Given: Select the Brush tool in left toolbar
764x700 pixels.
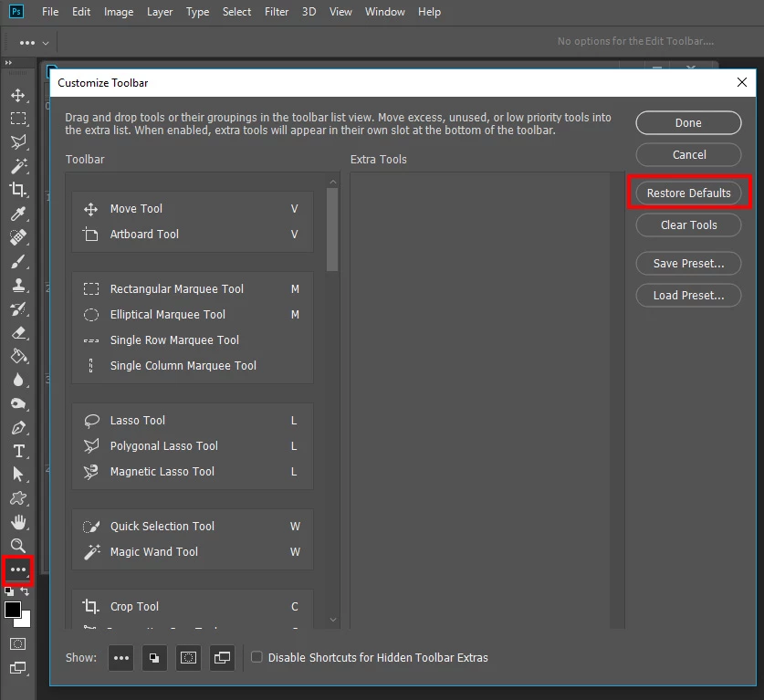Looking at the screenshot, I should point(18,261).
